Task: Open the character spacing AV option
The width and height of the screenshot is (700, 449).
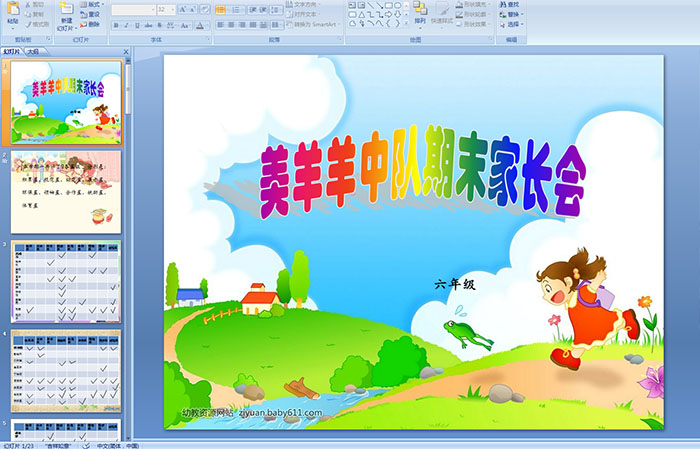Action: click(171, 25)
